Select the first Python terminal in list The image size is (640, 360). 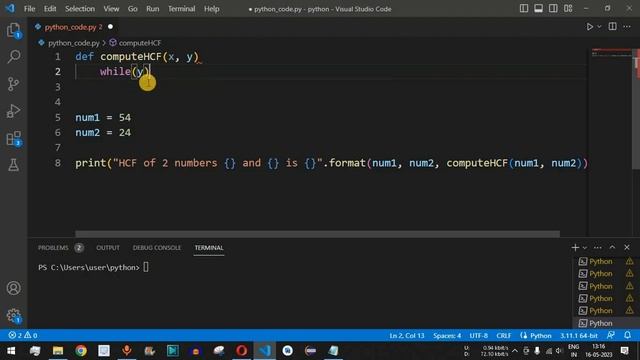(x=606, y=261)
